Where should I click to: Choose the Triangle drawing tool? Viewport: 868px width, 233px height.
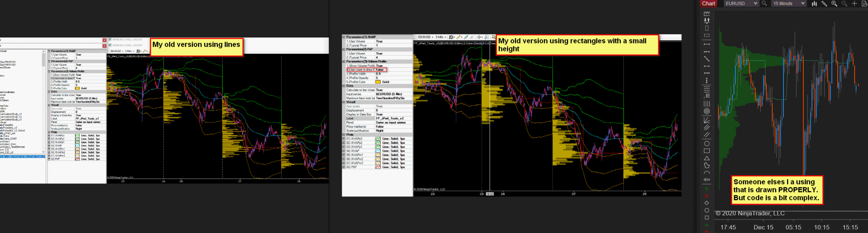click(x=707, y=158)
